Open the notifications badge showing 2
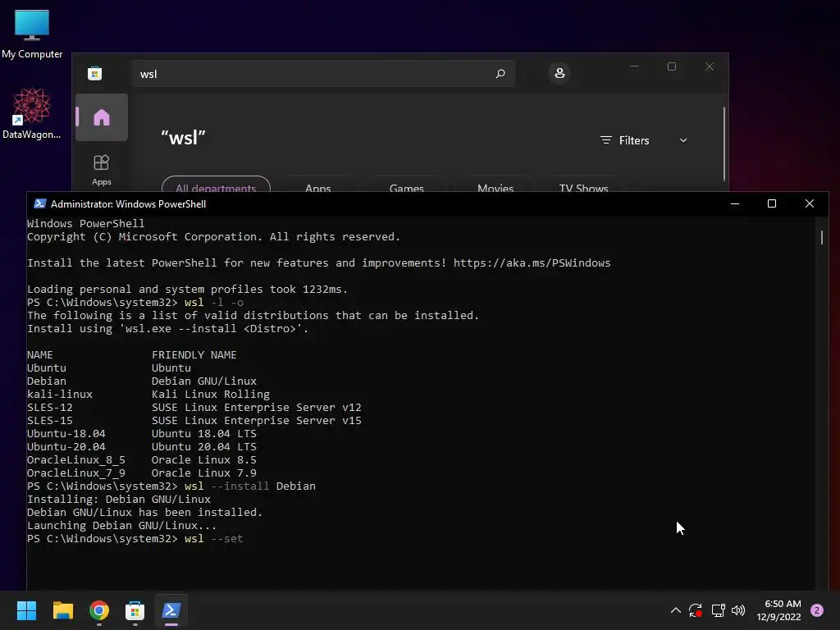840x630 pixels. pos(817,610)
